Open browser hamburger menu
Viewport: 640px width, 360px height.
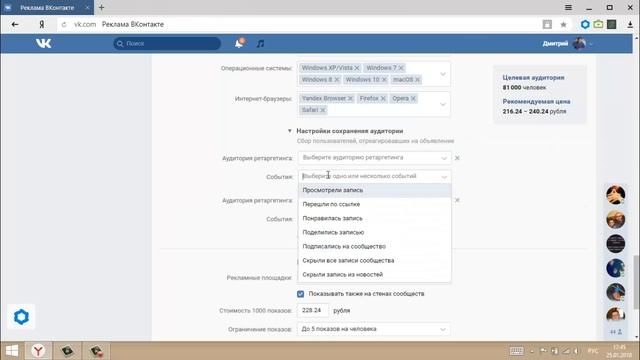(568, 7)
